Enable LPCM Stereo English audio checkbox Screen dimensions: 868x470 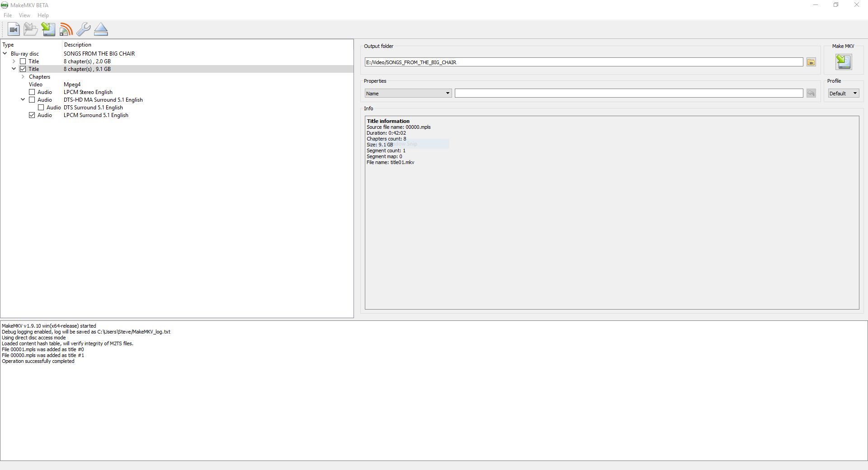pos(32,92)
